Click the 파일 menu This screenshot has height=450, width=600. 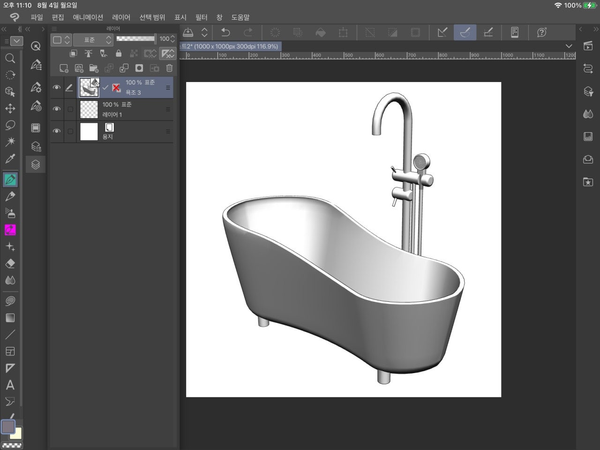pyautogui.click(x=37, y=18)
